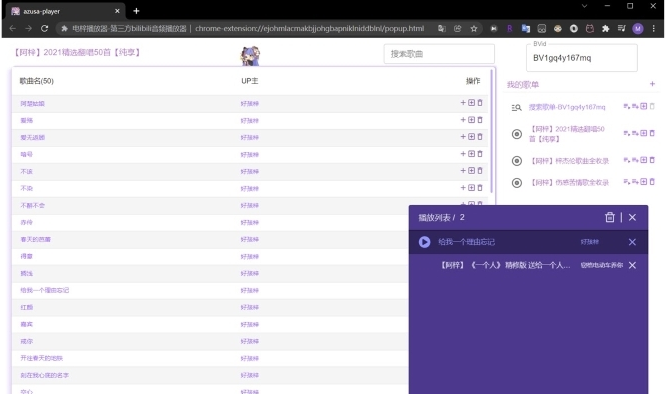Open the Chrome profile avatar M
Viewport: 666px width, 394px height.
click(638, 28)
